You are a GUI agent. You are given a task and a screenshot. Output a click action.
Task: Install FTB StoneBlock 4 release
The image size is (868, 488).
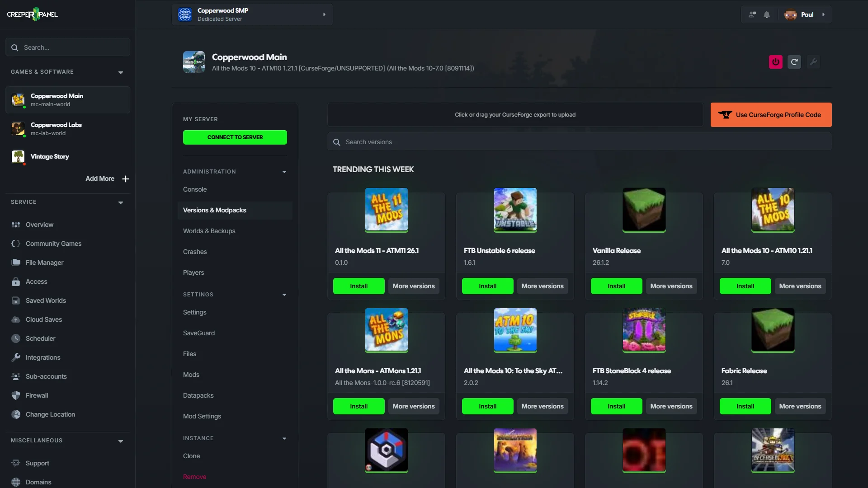tap(617, 406)
